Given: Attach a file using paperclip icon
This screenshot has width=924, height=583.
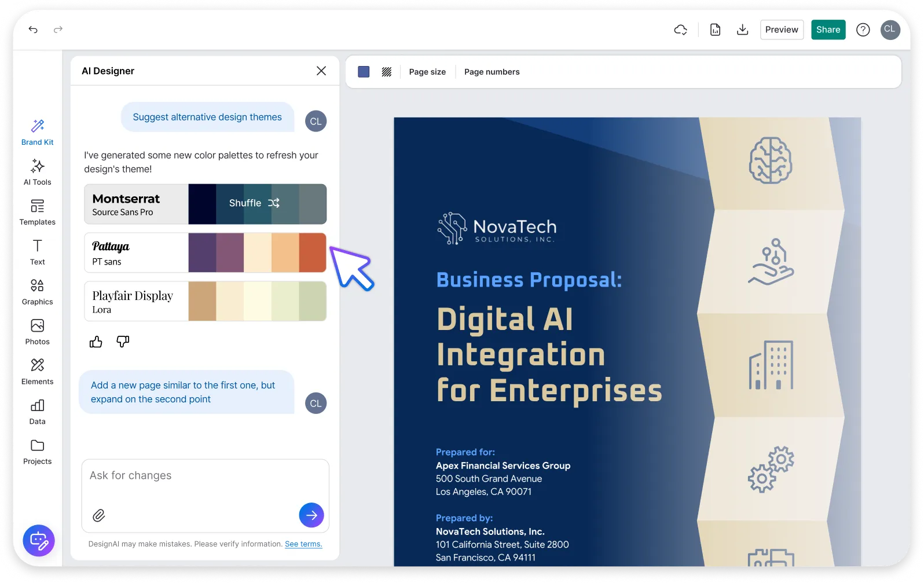Looking at the screenshot, I should (x=99, y=515).
